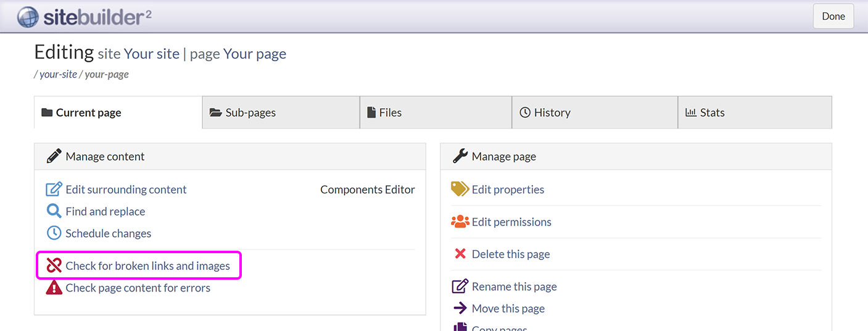This screenshot has width=868, height=331.
Task: Switch to the Sub-pages tab
Action: click(281, 112)
